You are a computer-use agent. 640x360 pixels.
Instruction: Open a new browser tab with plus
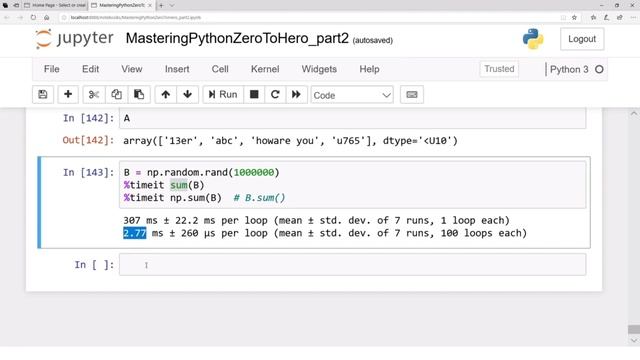pos(161,5)
